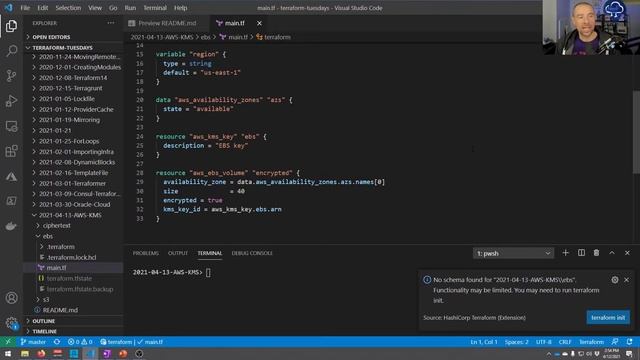Screen dimensions: 640x360
Task: Change the UTF-8 encoding setting
Action: click(543, 342)
